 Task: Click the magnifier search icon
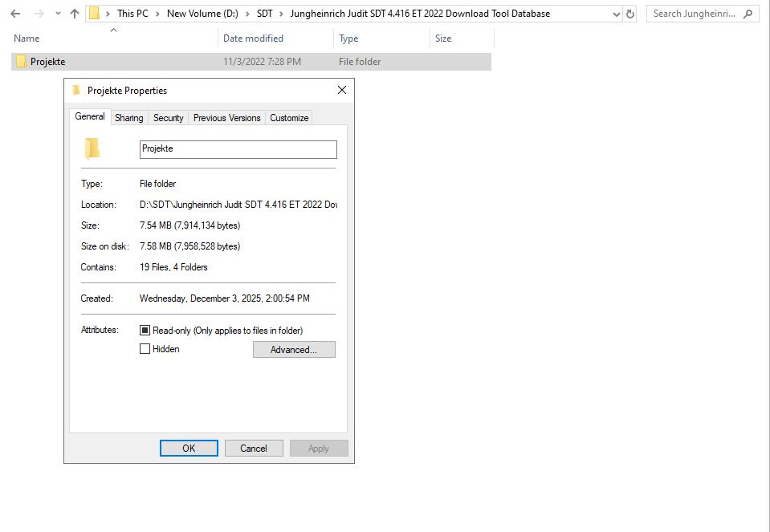[748, 14]
